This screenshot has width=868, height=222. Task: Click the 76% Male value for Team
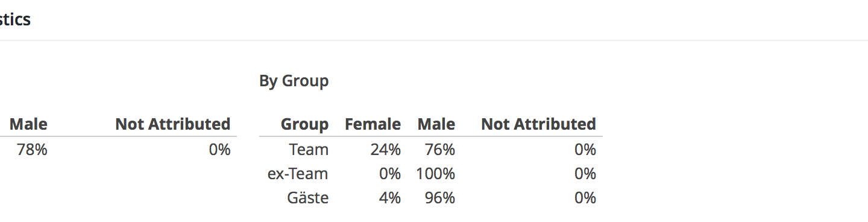click(440, 150)
